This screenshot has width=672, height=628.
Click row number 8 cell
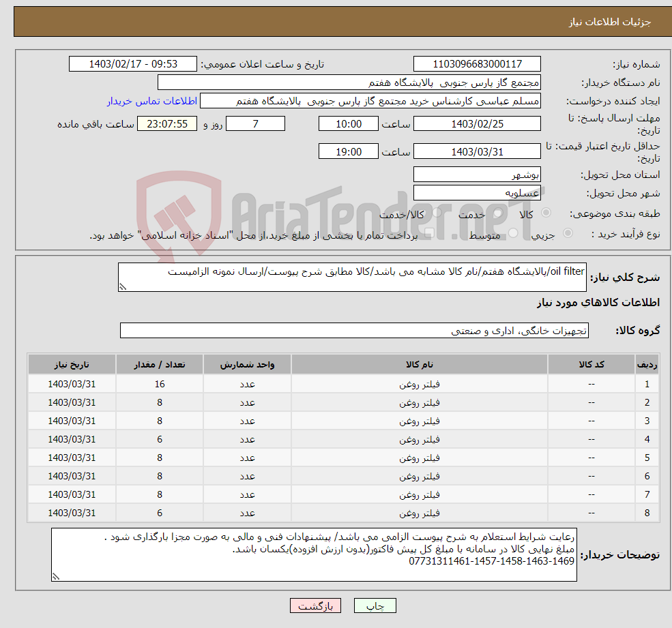647,513
